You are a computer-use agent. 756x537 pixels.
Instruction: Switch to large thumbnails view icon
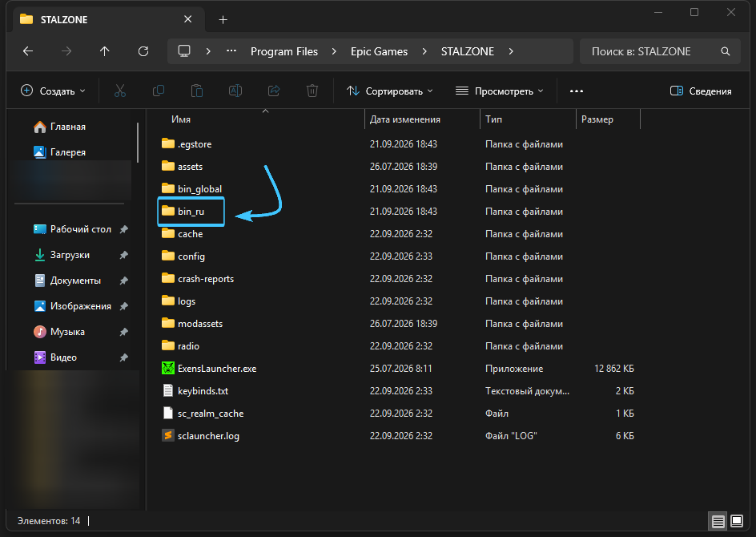point(737,521)
